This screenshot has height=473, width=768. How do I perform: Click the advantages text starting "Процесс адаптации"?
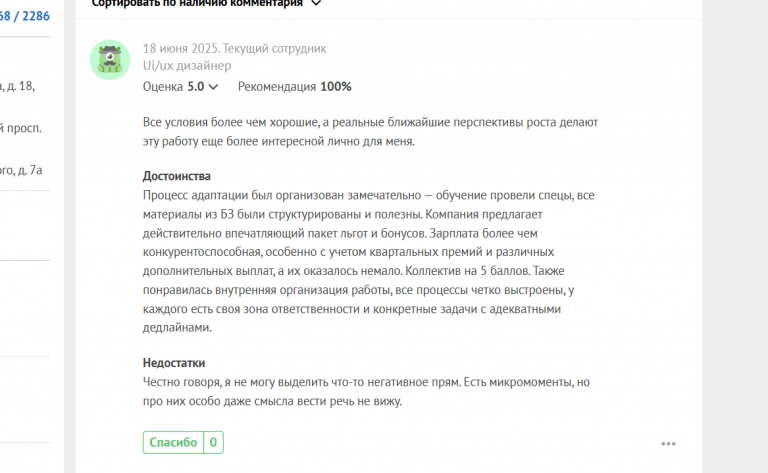(x=369, y=261)
